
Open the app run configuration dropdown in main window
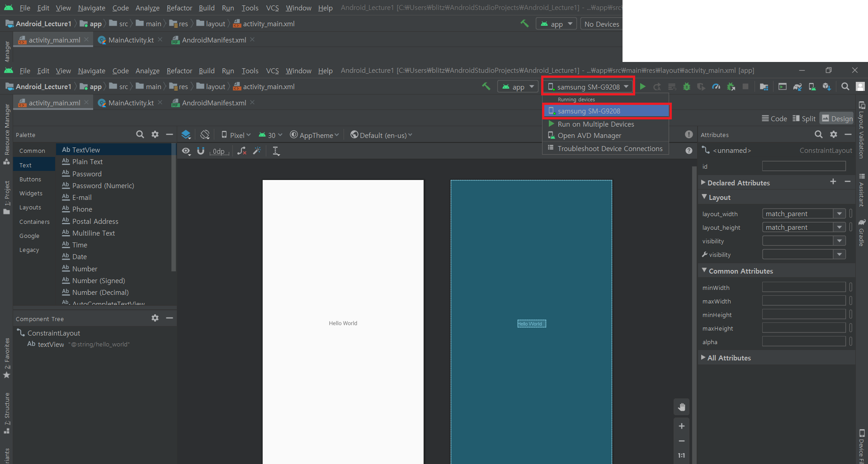point(518,86)
